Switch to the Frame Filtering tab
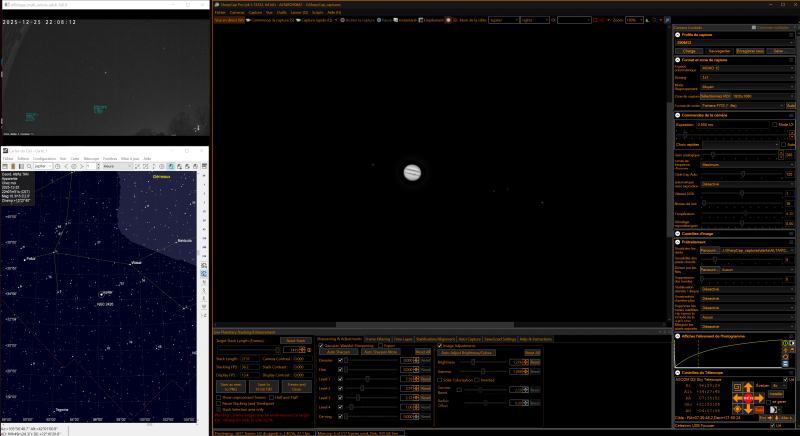 [378, 339]
